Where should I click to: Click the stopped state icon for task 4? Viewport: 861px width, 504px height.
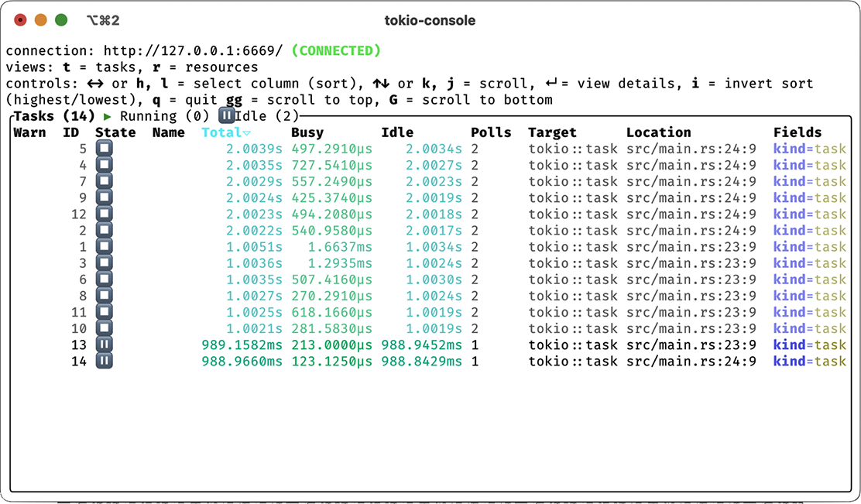(x=105, y=165)
